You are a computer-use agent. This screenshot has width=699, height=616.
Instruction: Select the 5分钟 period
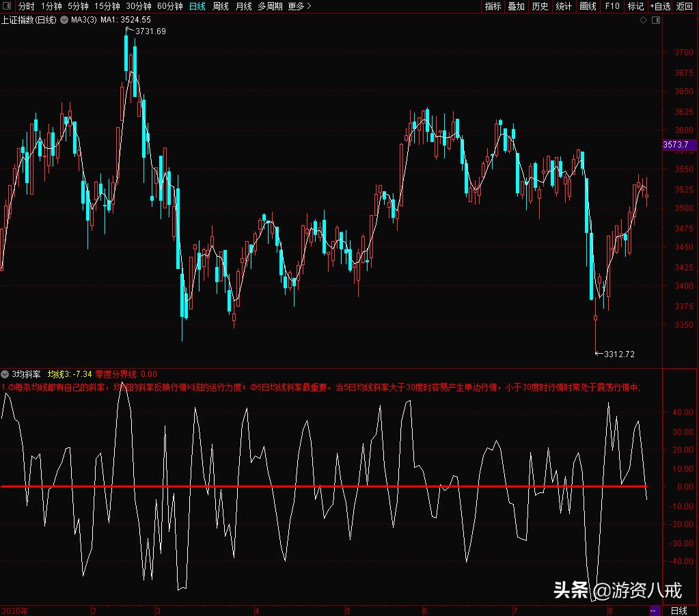[x=78, y=6]
